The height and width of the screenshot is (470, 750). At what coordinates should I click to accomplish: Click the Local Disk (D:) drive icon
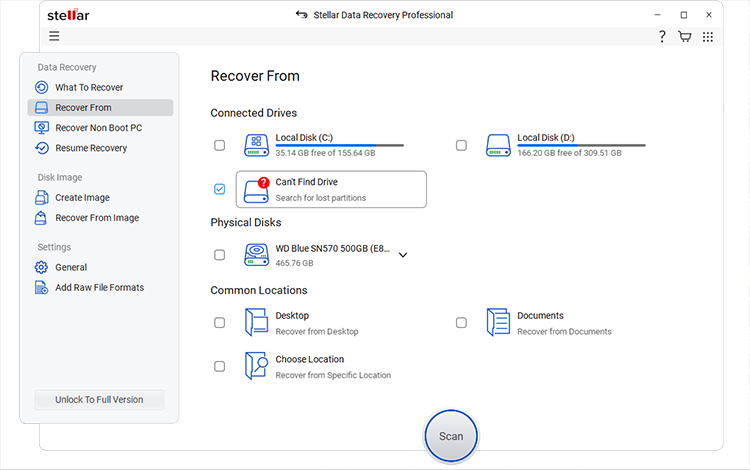[498, 145]
